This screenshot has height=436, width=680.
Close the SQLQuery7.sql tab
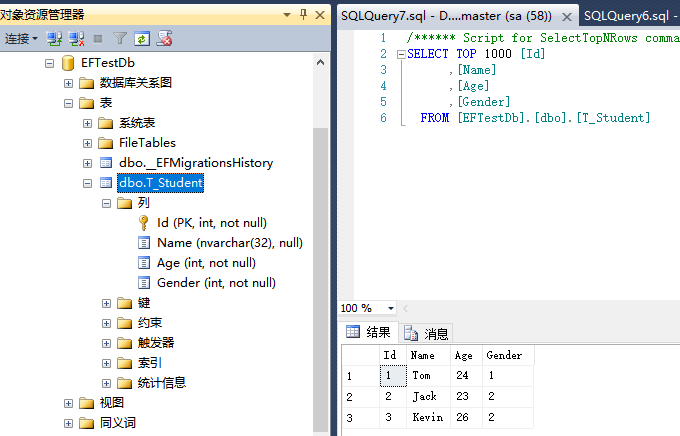[566, 17]
